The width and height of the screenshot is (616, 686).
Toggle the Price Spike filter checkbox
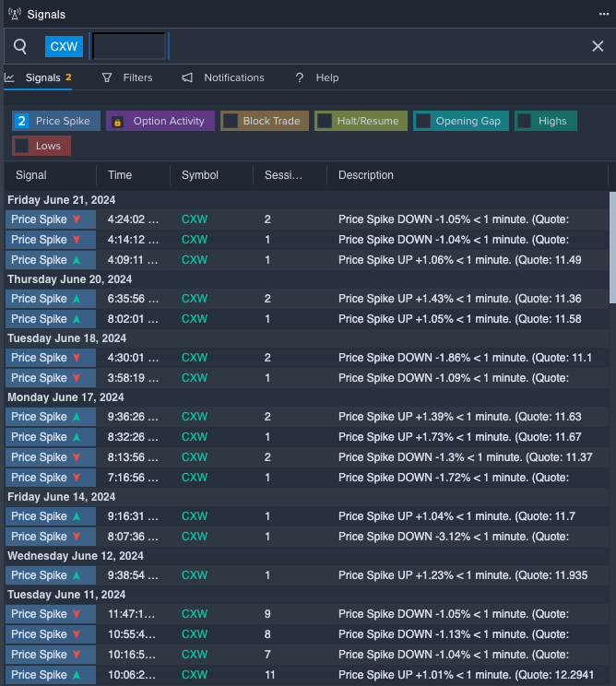coord(21,121)
